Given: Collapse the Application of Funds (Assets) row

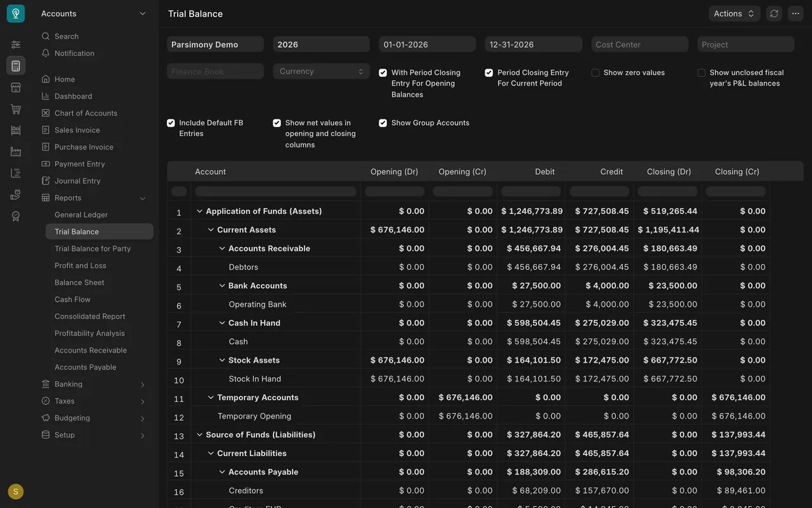Looking at the screenshot, I should click(x=200, y=211).
